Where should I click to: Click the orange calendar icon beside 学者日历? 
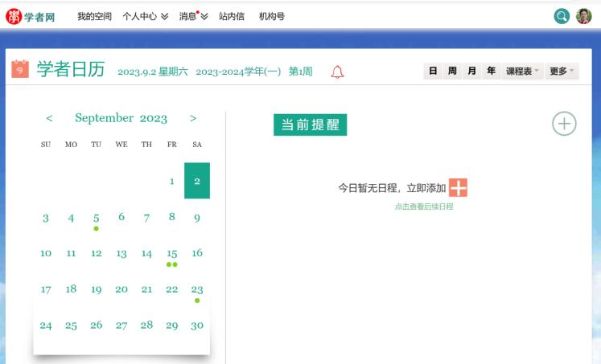click(20, 70)
